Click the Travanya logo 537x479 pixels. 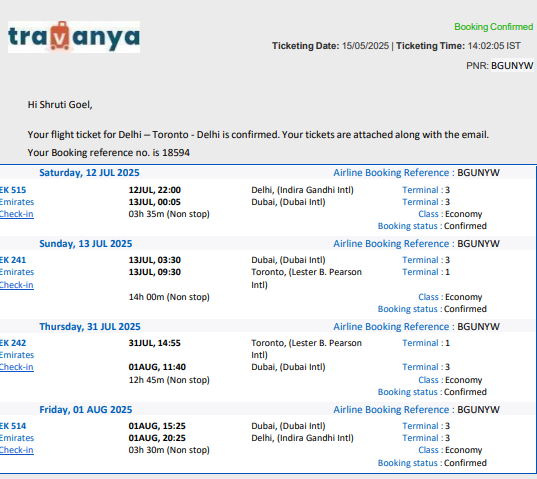click(x=74, y=37)
